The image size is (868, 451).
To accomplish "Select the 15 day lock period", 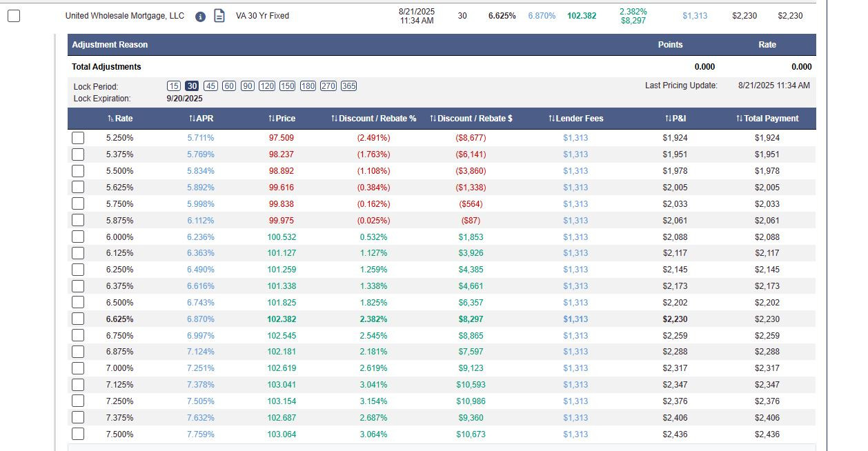I will (174, 86).
